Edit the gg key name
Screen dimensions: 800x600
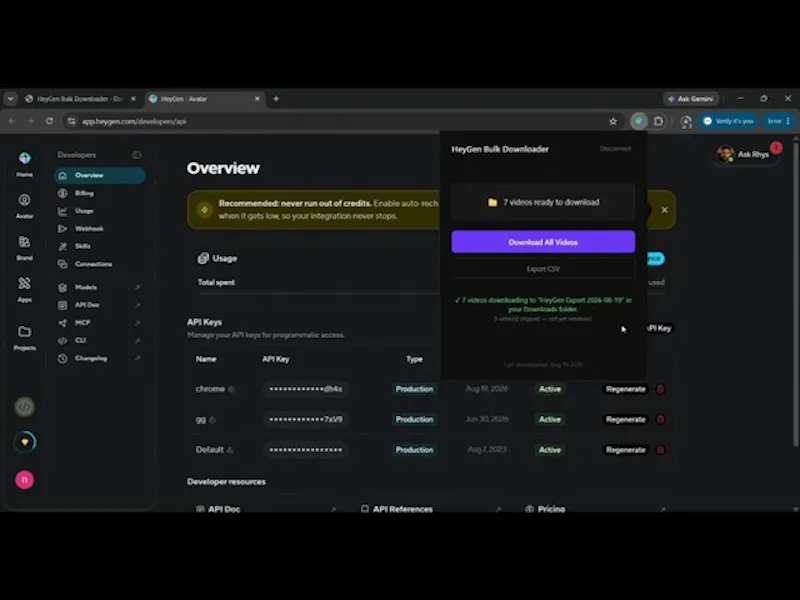pos(212,420)
